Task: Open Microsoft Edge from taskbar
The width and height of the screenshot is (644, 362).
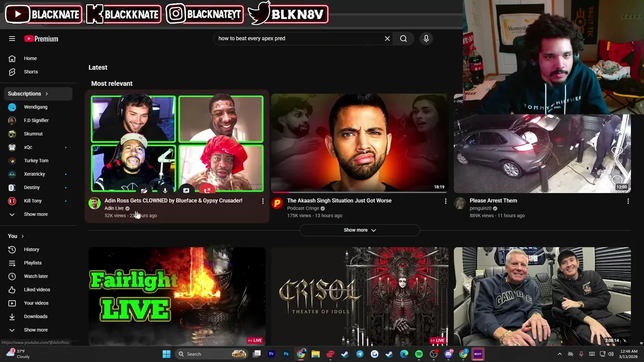Action: tap(404, 354)
